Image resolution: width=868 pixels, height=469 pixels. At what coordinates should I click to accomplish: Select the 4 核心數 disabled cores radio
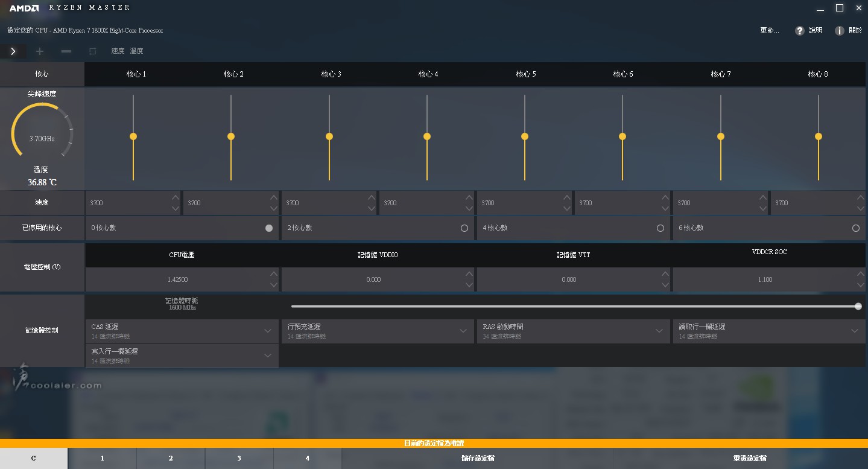pos(661,228)
